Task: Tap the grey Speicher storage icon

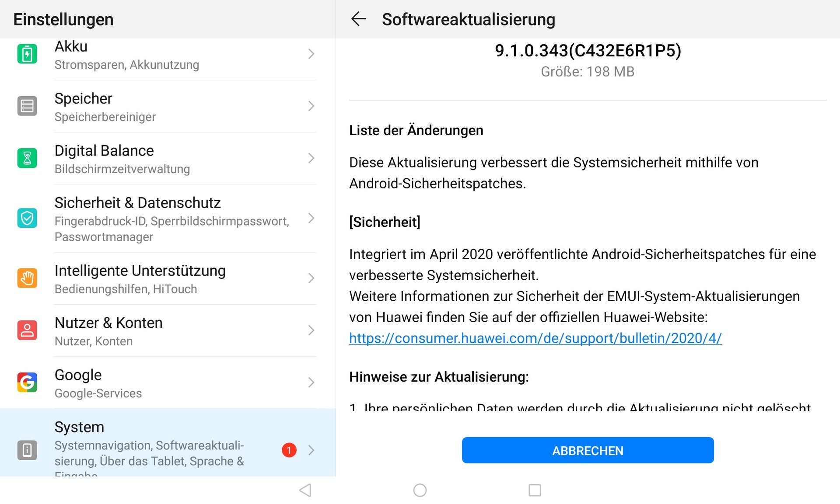Action: coord(27,106)
